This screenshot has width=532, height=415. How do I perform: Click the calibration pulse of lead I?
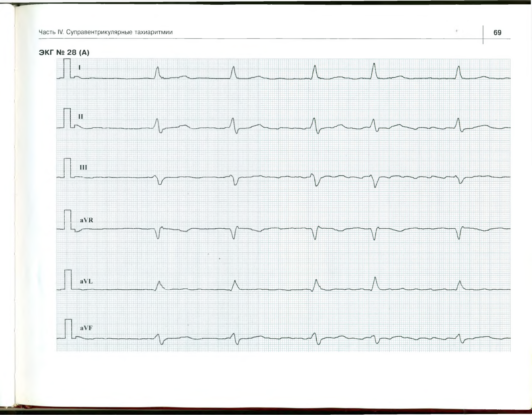tap(67, 68)
